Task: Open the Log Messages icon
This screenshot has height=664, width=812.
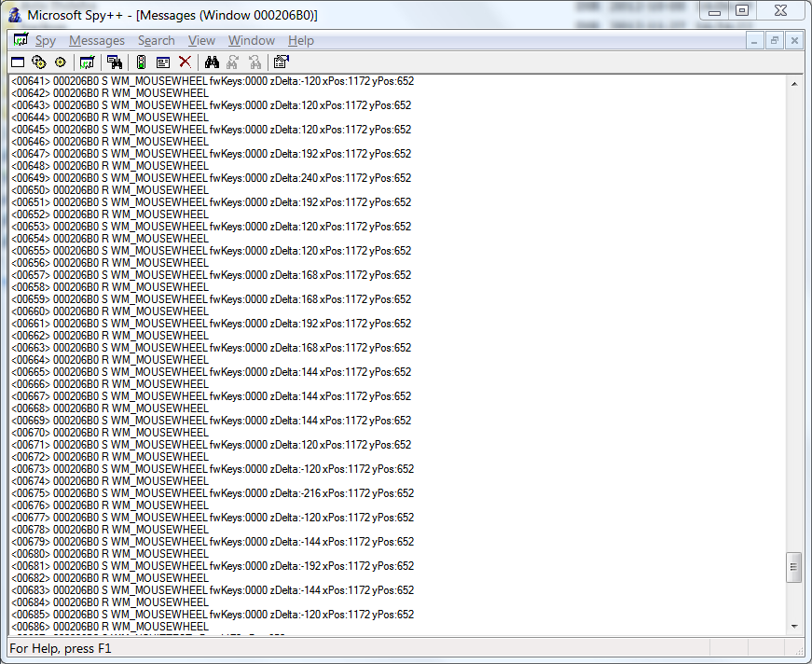Action: 87,62
